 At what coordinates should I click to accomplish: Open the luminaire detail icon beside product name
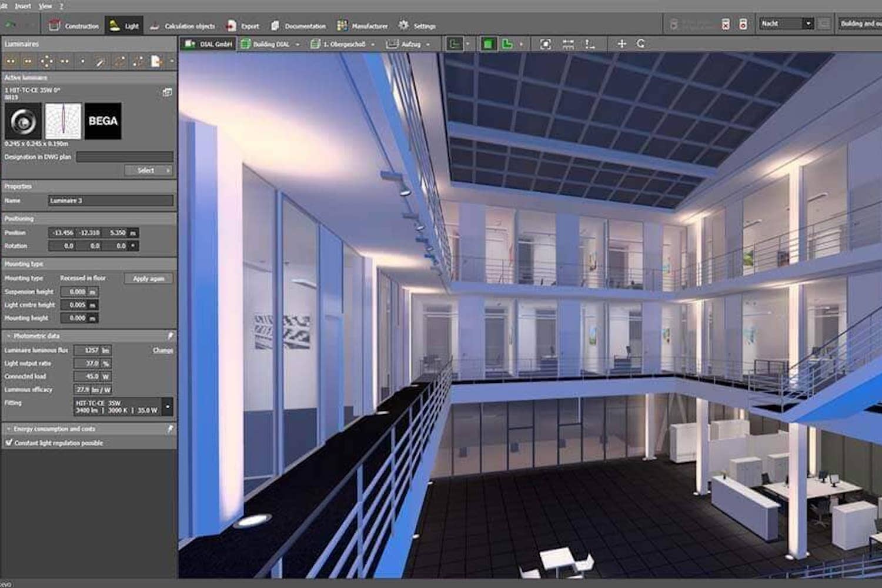pos(168,92)
